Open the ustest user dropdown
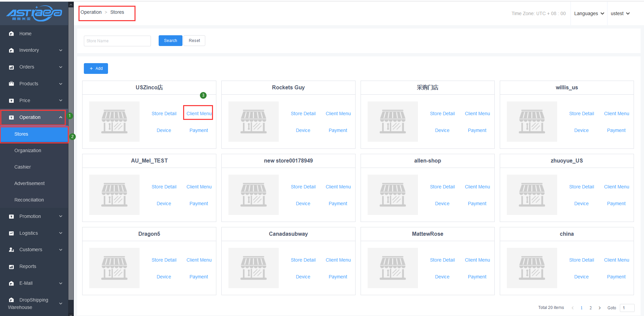Viewport: 644px width, 316px height. (x=620, y=13)
